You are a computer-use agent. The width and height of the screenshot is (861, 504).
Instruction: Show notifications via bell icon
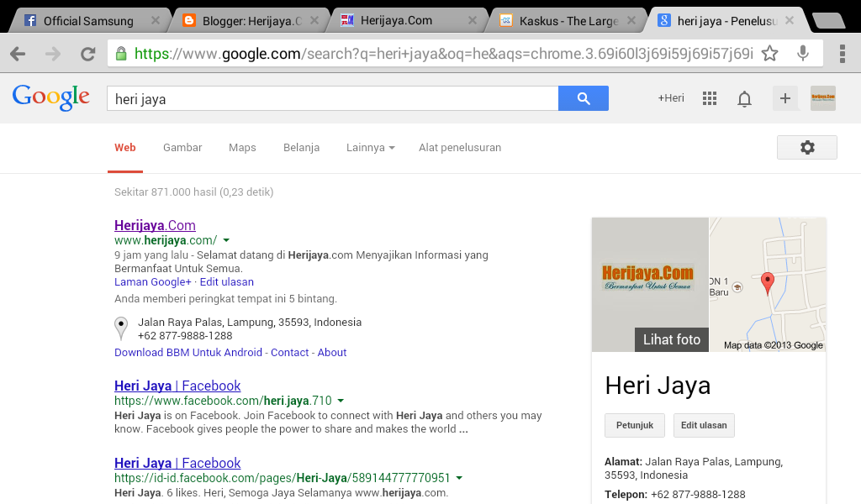tap(744, 99)
